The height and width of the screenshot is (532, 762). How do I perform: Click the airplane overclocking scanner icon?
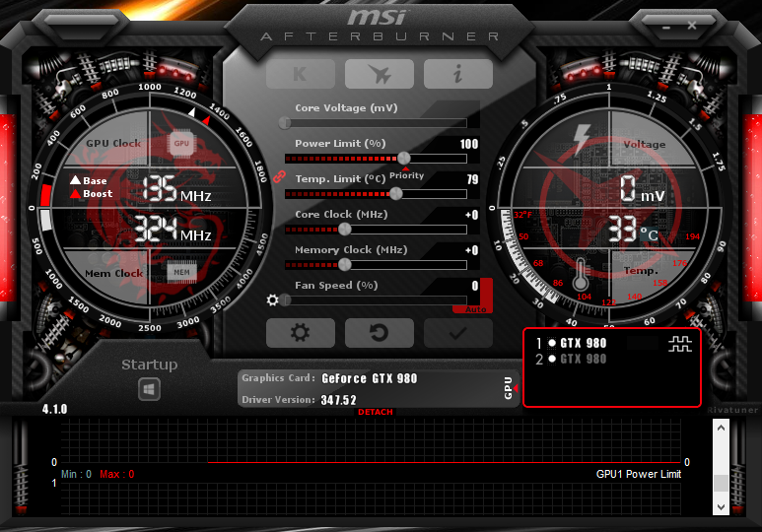coord(380,74)
